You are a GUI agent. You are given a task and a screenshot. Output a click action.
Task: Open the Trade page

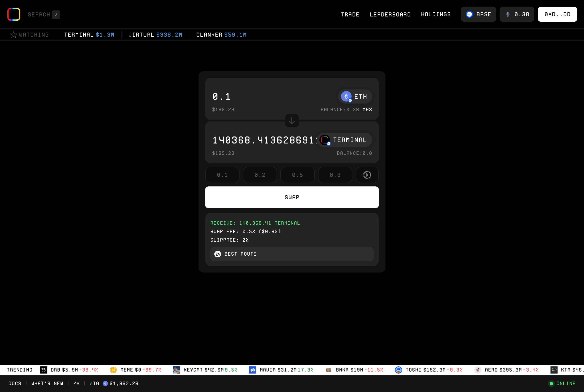click(x=350, y=14)
